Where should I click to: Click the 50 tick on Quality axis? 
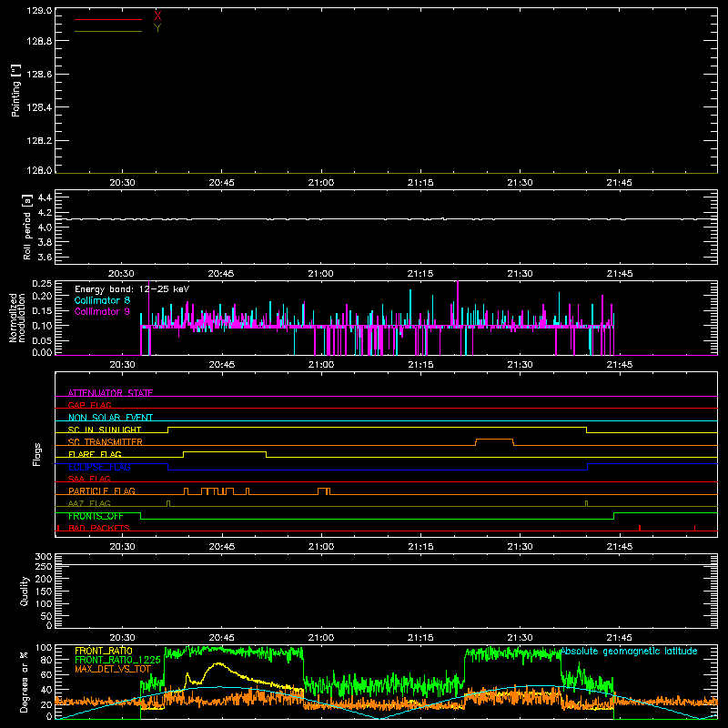(x=46, y=616)
